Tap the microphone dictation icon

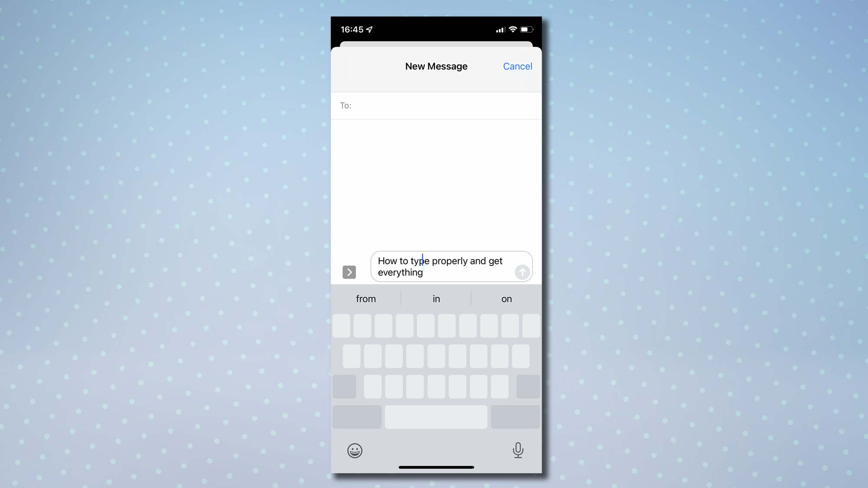coord(517,450)
